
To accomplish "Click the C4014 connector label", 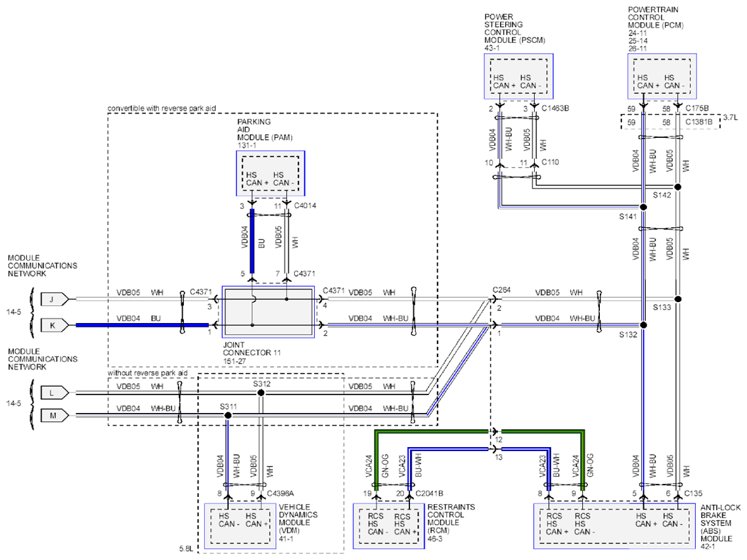I will pos(305,205).
